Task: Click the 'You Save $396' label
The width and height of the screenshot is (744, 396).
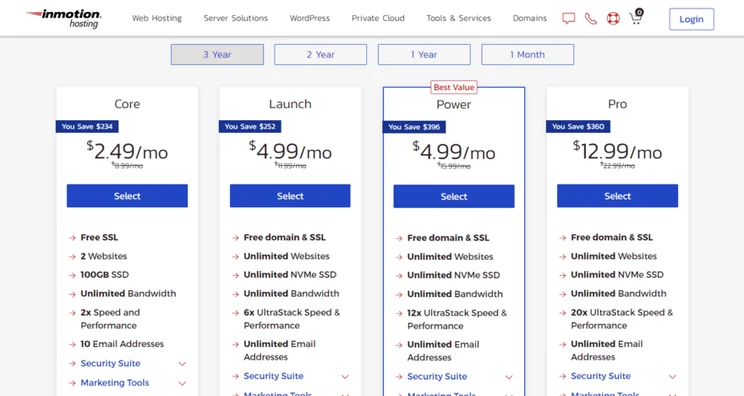Action: pyautogui.click(x=414, y=127)
